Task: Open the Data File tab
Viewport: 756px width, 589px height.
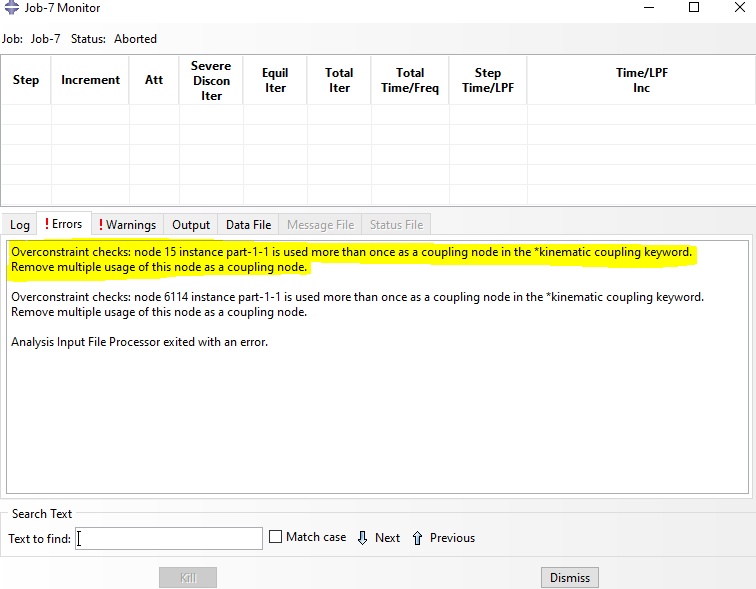Action: pos(248,225)
